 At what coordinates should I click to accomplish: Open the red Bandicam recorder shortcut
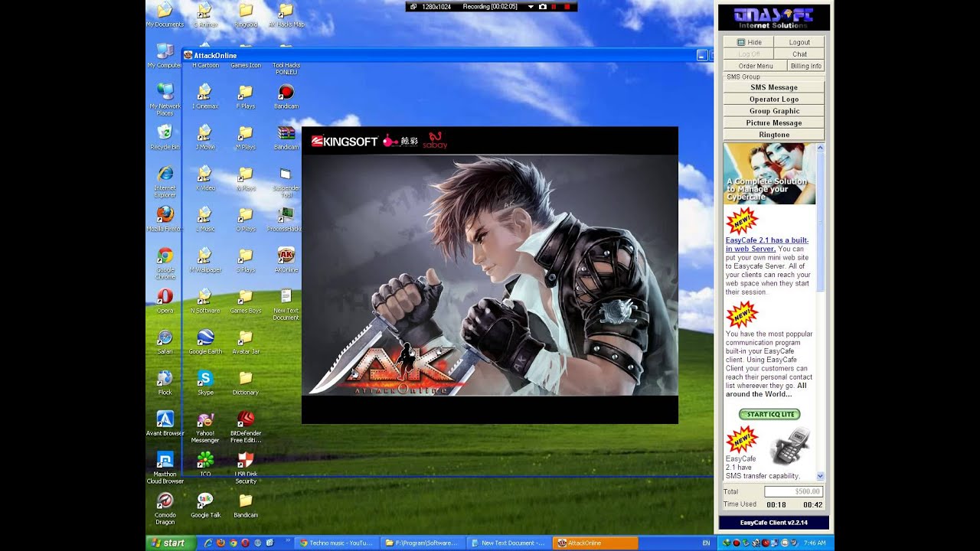point(286,96)
